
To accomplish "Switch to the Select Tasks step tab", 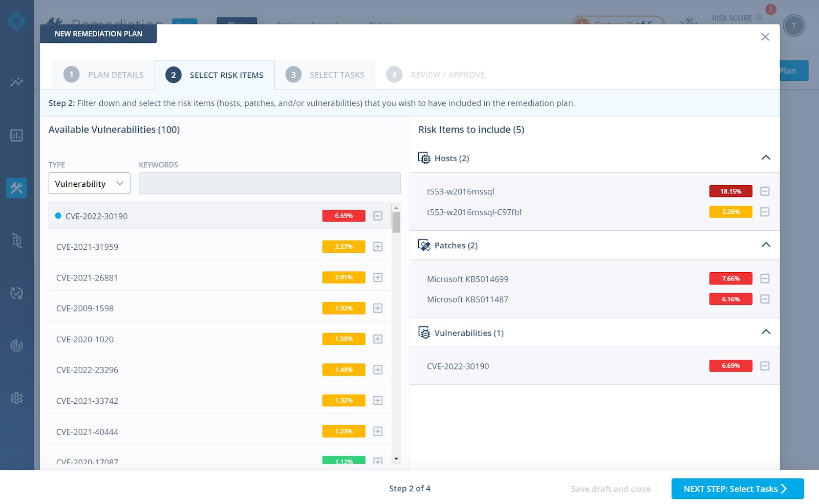I will 325,75.
